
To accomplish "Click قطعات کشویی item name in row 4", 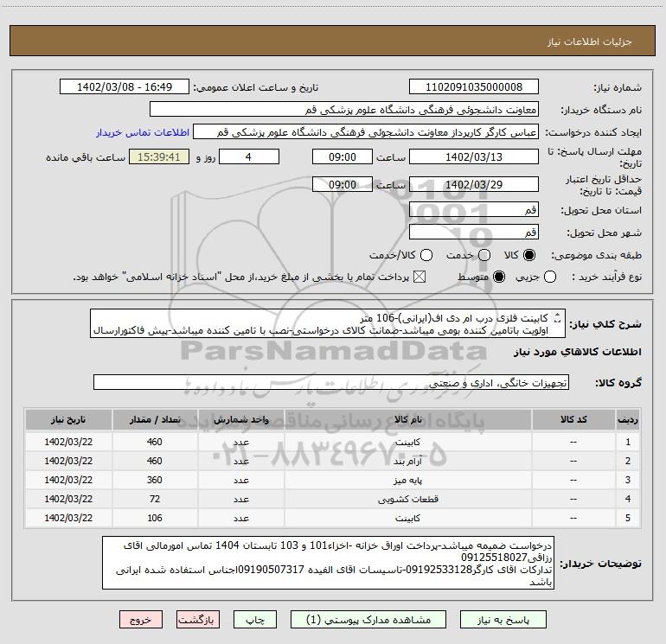I will point(407,500).
